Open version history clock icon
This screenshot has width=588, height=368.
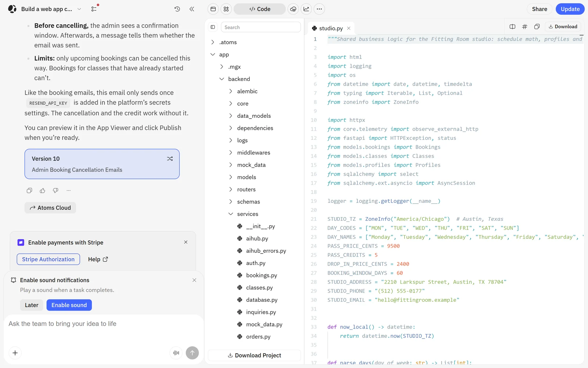pyautogui.click(x=177, y=9)
